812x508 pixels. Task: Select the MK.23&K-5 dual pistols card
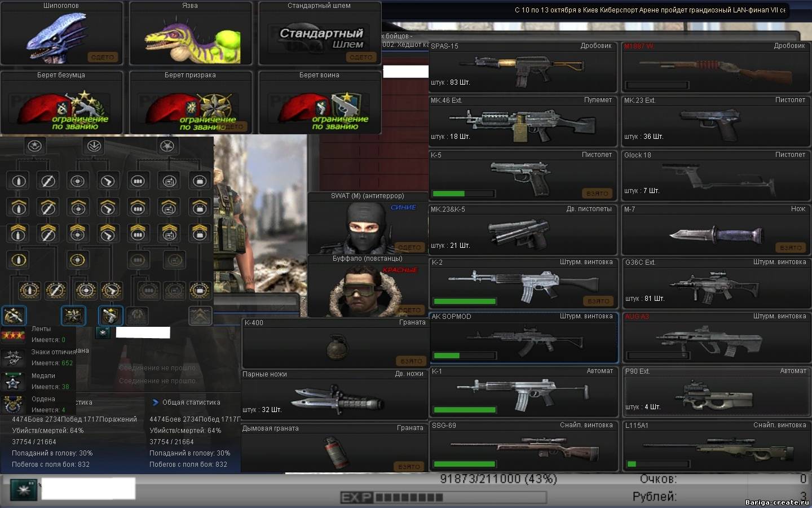coord(523,230)
